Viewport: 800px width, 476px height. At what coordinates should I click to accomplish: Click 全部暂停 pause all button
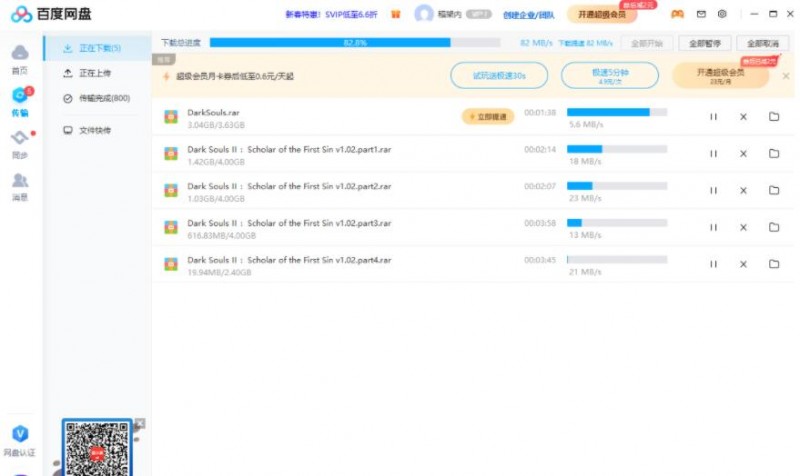point(705,43)
